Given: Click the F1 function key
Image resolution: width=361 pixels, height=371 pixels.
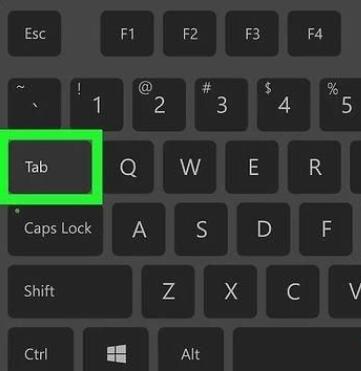Looking at the screenshot, I should 127,33.
